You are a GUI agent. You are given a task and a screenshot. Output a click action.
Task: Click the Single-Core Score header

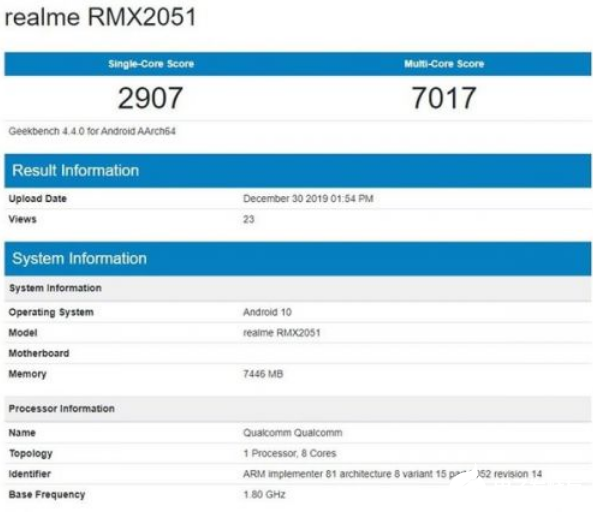click(151, 64)
